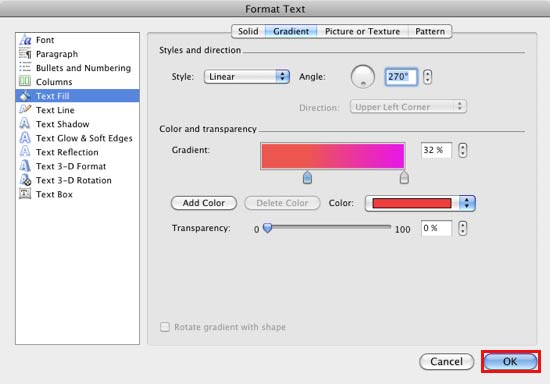
Task: Click the Text Fill paint bucket icon
Action: (x=25, y=95)
